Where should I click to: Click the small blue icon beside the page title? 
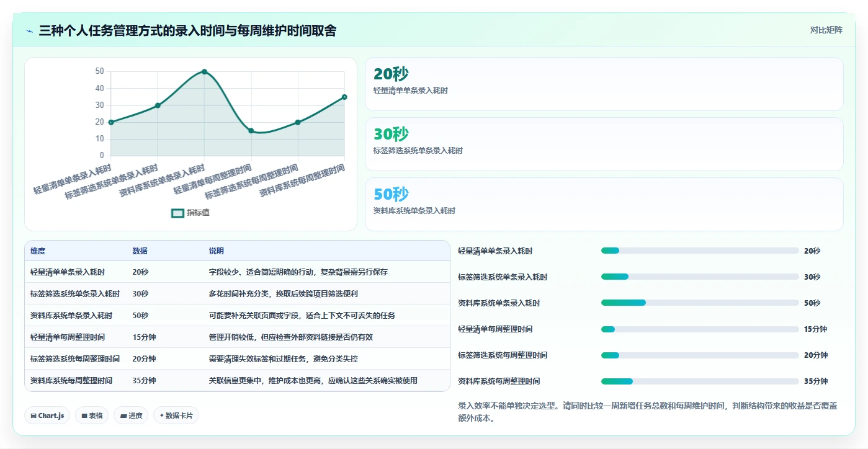(29, 31)
